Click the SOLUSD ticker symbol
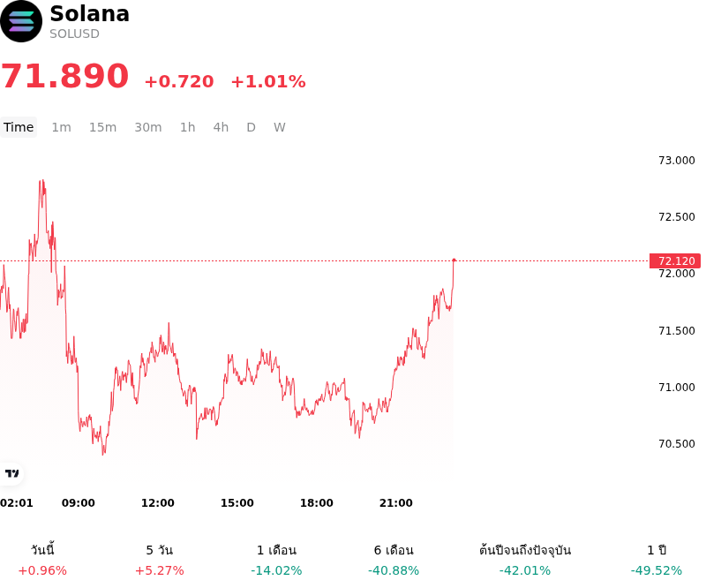 tap(74, 34)
